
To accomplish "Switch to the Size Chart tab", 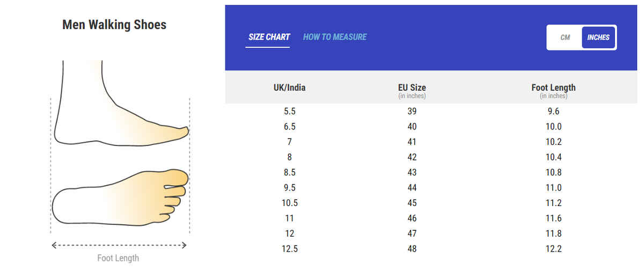I will tap(269, 37).
